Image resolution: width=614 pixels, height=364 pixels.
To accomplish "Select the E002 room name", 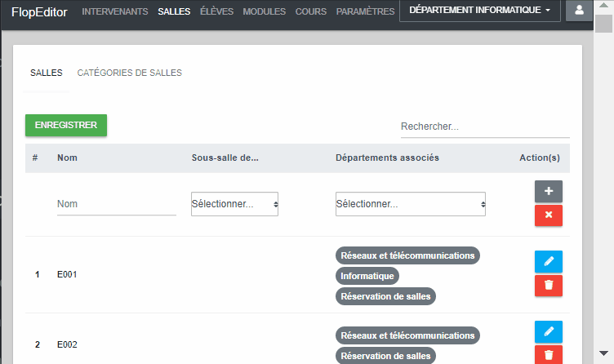I will tap(67, 344).
